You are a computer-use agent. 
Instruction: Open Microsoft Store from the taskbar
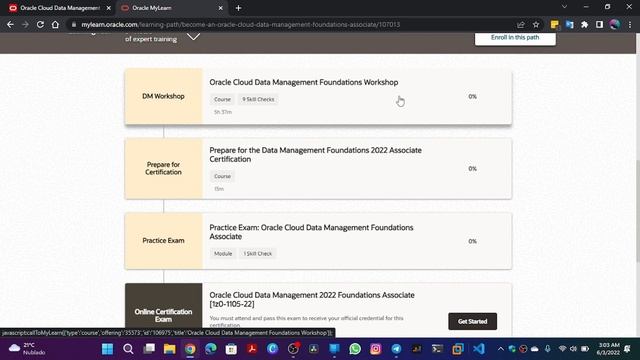(x=231, y=349)
